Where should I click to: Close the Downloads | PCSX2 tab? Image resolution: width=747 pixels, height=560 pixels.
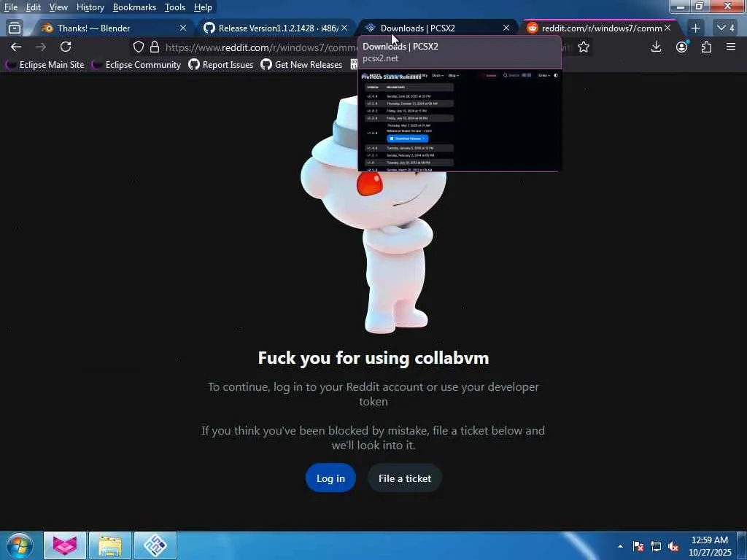pyautogui.click(x=506, y=28)
